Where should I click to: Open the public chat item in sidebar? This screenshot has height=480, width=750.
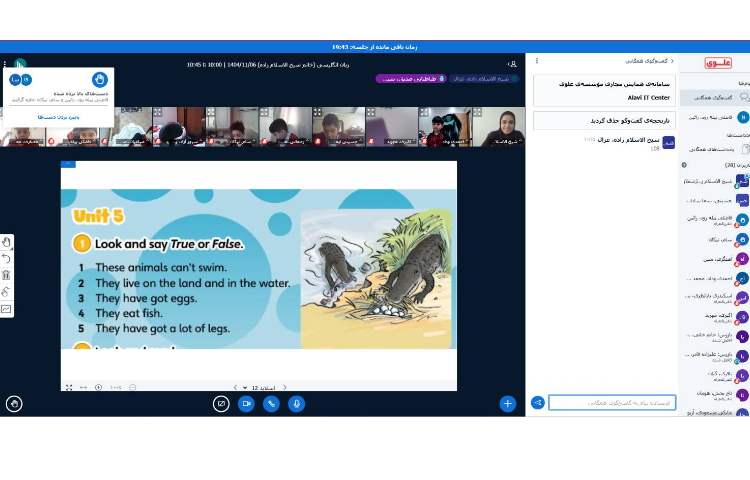click(x=714, y=97)
